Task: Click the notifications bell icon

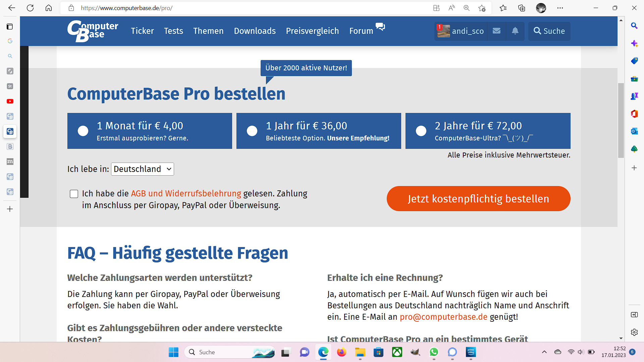Action: pyautogui.click(x=515, y=31)
